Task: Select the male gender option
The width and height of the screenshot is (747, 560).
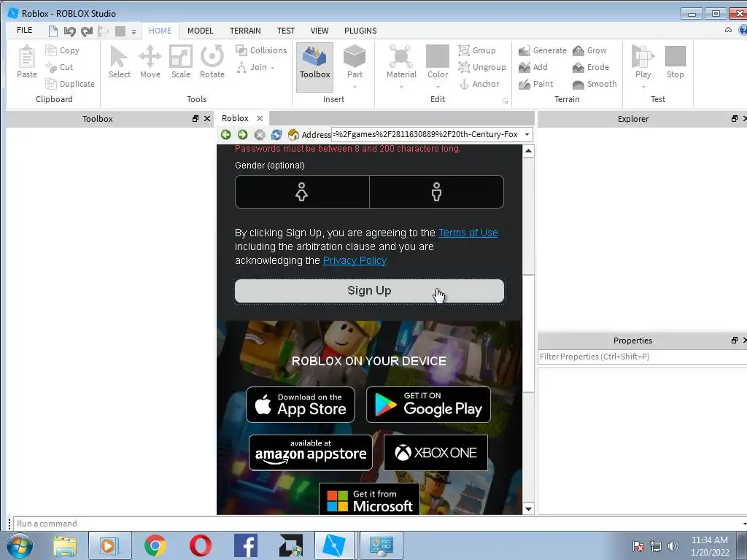Action: pos(436,192)
